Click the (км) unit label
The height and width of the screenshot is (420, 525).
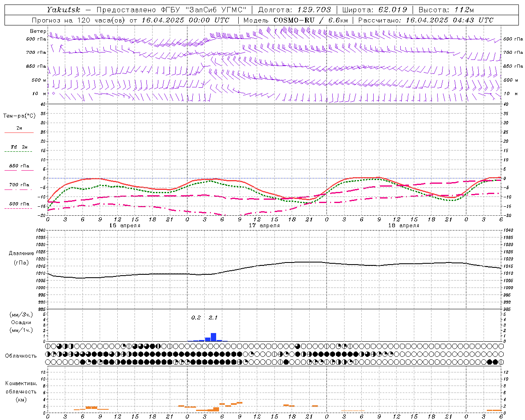tap(21, 400)
